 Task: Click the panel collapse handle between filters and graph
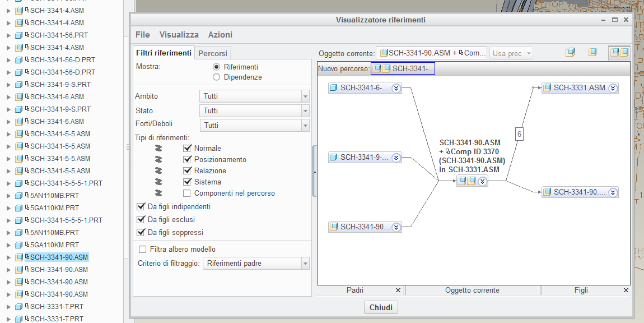point(315,171)
